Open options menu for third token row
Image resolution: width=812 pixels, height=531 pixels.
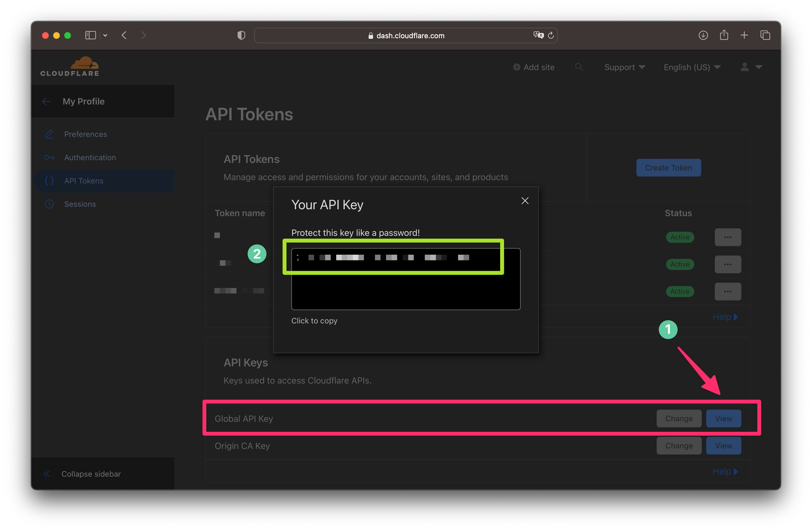(x=728, y=292)
